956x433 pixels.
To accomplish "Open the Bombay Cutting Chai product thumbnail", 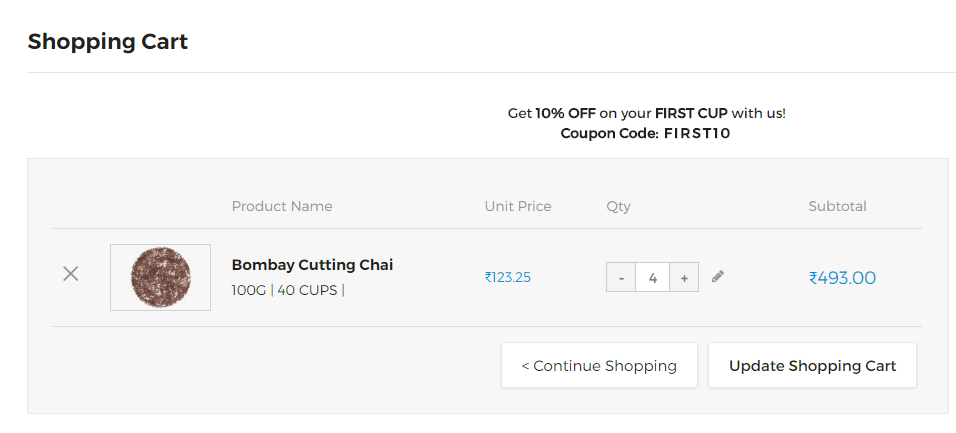I will point(160,277).
